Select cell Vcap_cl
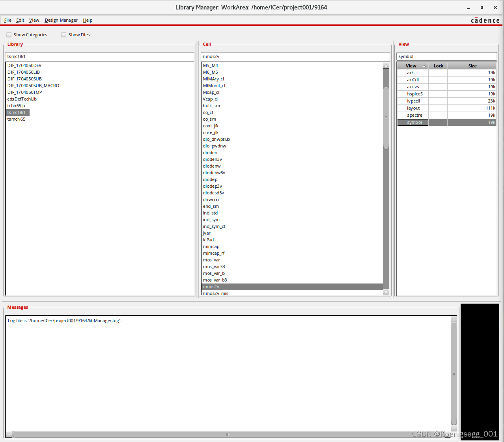504x442 pixels. pyautogui.click(x=210, y=99)
